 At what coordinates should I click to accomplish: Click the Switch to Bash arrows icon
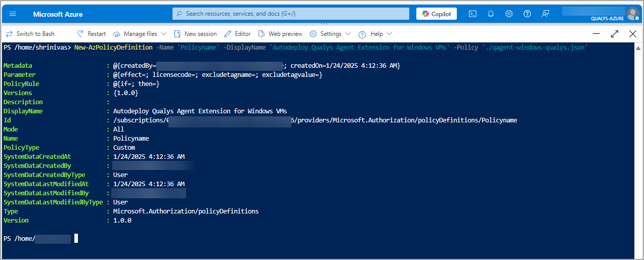pos(9,34)
